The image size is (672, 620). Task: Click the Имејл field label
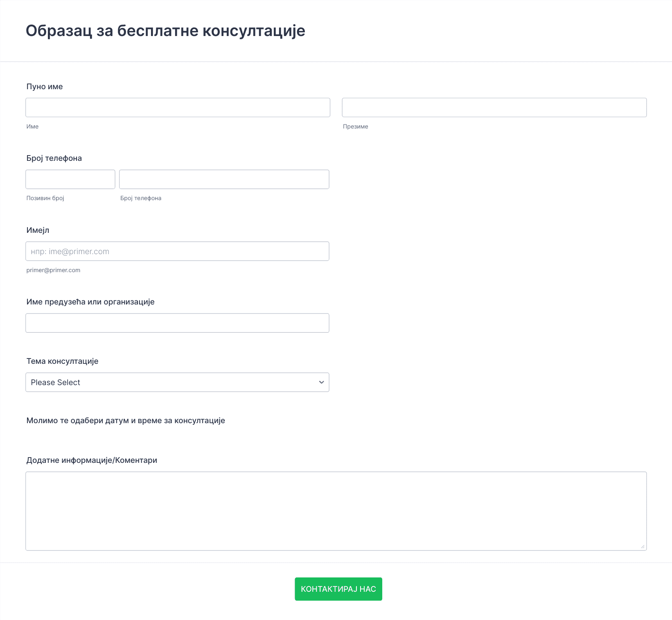click(38, 230)
